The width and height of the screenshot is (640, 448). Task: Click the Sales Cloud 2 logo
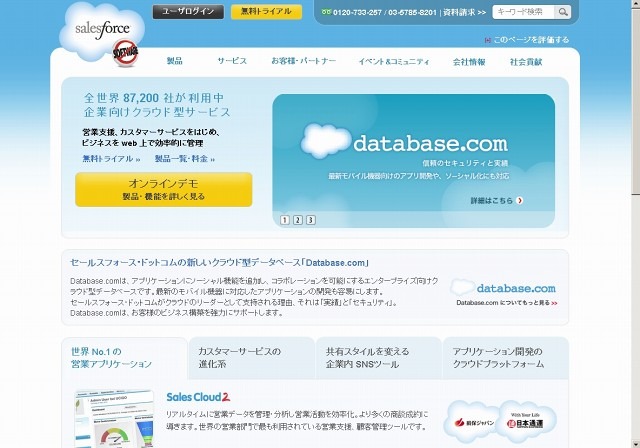pyautogui.click(x=198, y=397)
